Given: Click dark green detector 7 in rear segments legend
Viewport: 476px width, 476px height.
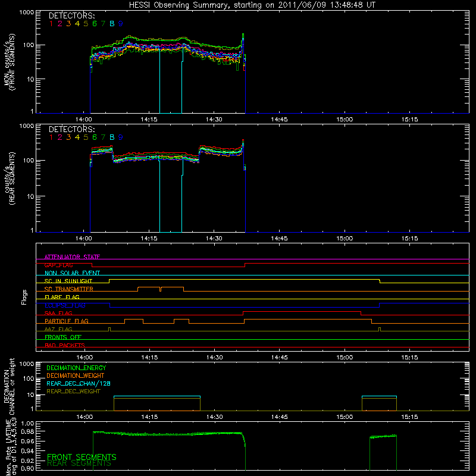Looking at the screenshot, I should coord(103,137).
